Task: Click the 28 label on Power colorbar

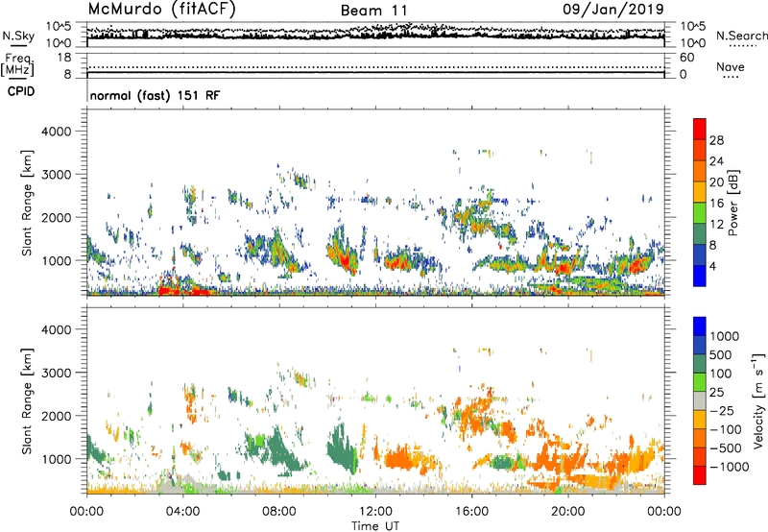Action: pos(716,140)
